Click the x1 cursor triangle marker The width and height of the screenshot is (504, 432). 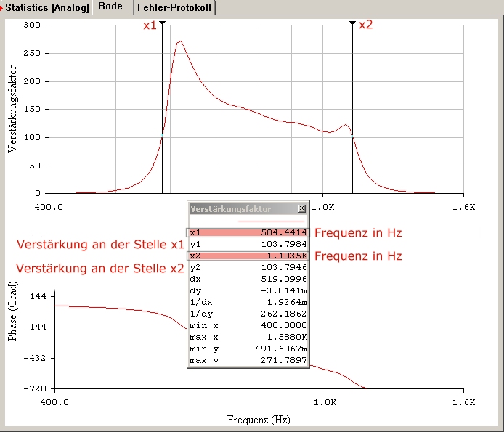[162, 23]
